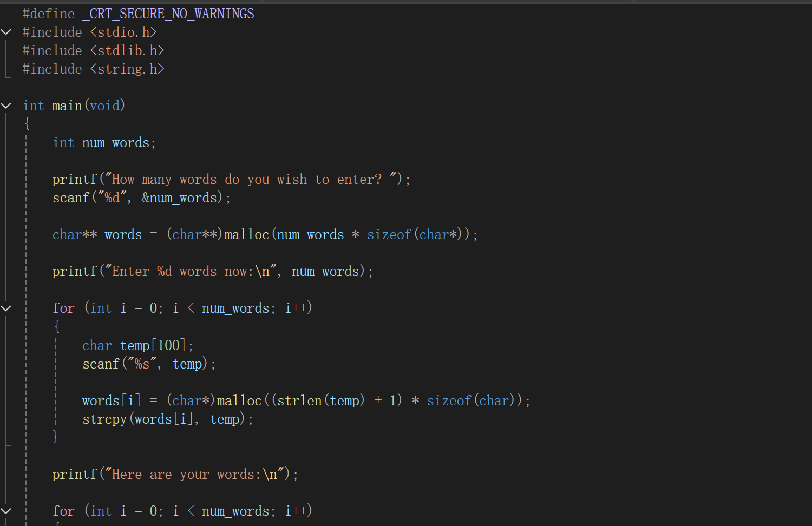Screen dimensions: 812x526
Task: Click the <stdlib.h> include header
Action: point(127,51)
